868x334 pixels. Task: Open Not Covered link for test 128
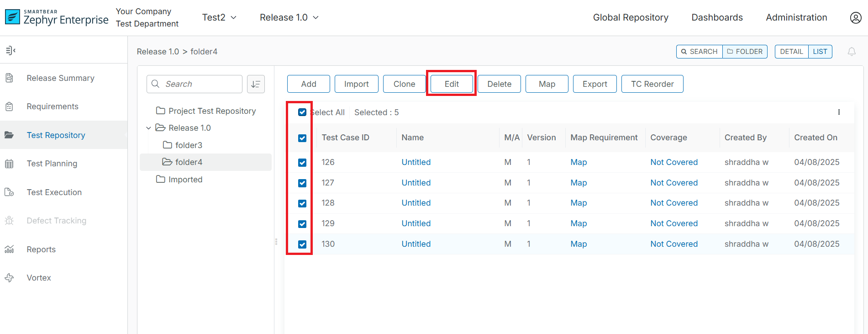click(x=673, y=203)
